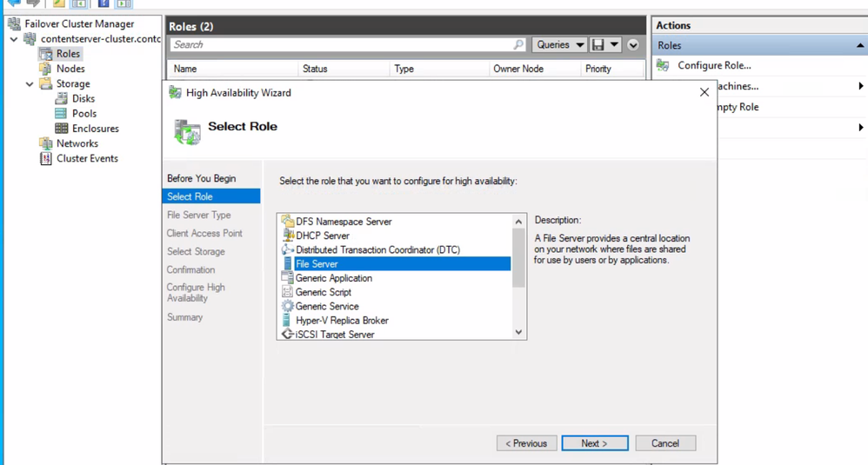The height and width of the screenshot is (465, 868).
Task: Click Next button in wizard
Action: [595, 443]
